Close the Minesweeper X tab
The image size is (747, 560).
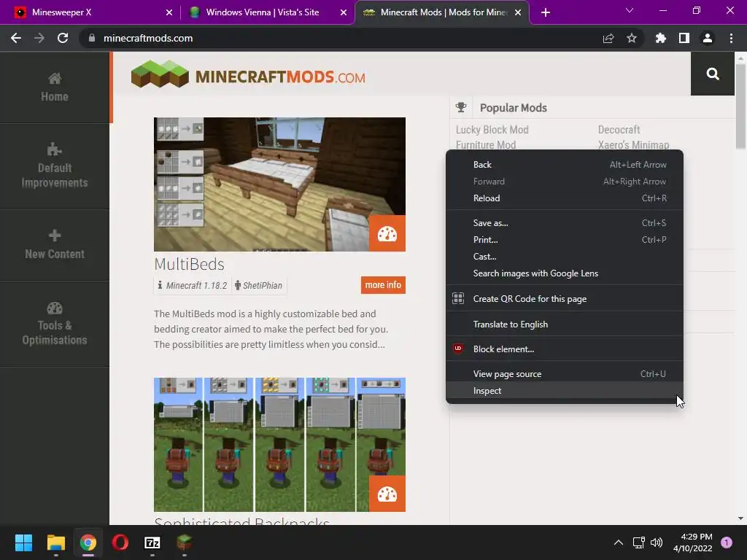(x=169, y=12)
